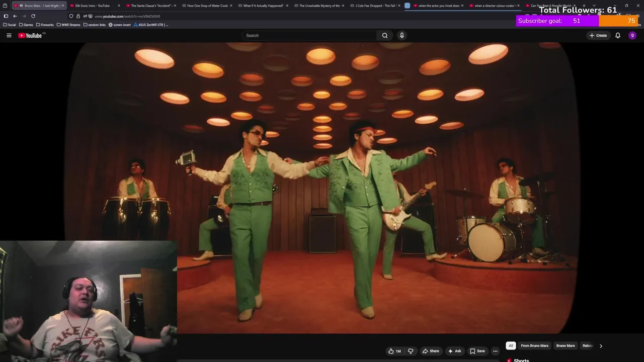Start voice search with the microphone icon
This screenshot has height=362, width=644.
click(x=401, y=35)
